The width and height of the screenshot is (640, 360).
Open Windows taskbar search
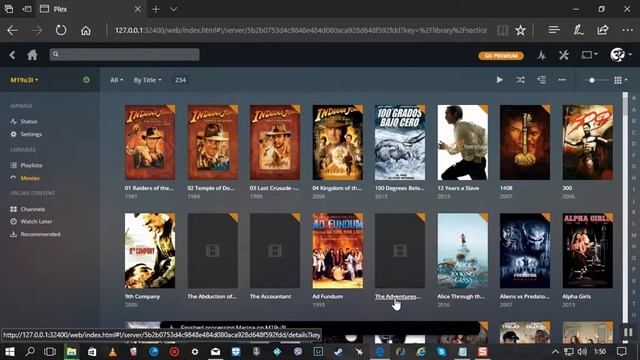[30, 351]
